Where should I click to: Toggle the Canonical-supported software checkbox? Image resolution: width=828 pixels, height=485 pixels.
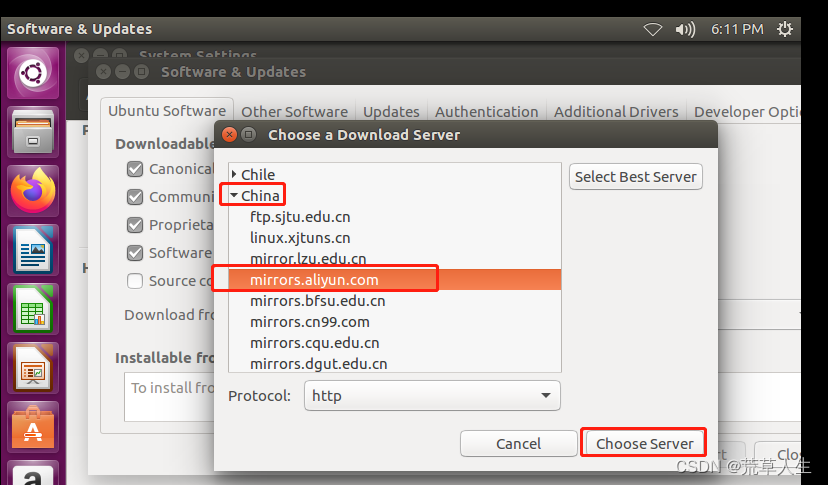click(135, 169)
